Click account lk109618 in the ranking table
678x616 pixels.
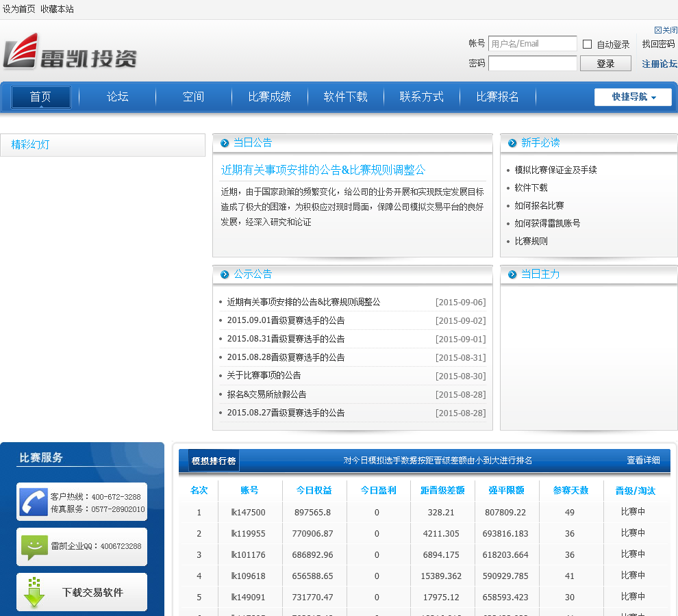pos(248,576)
